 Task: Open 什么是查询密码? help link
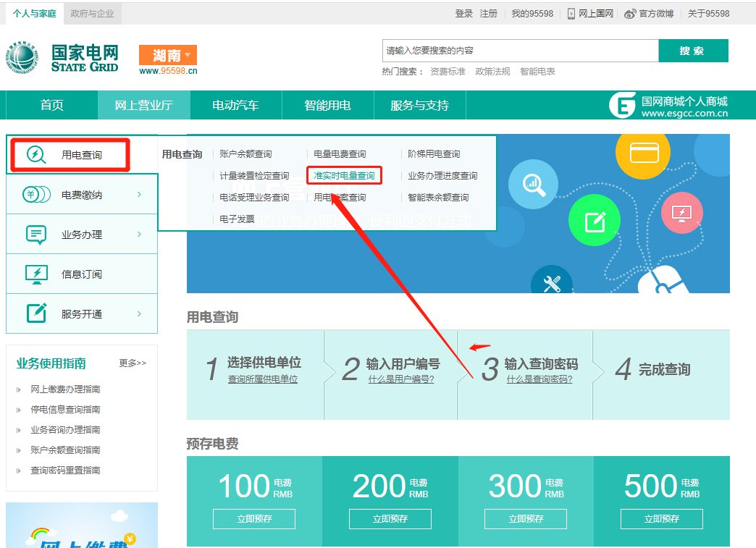point(539,379)
